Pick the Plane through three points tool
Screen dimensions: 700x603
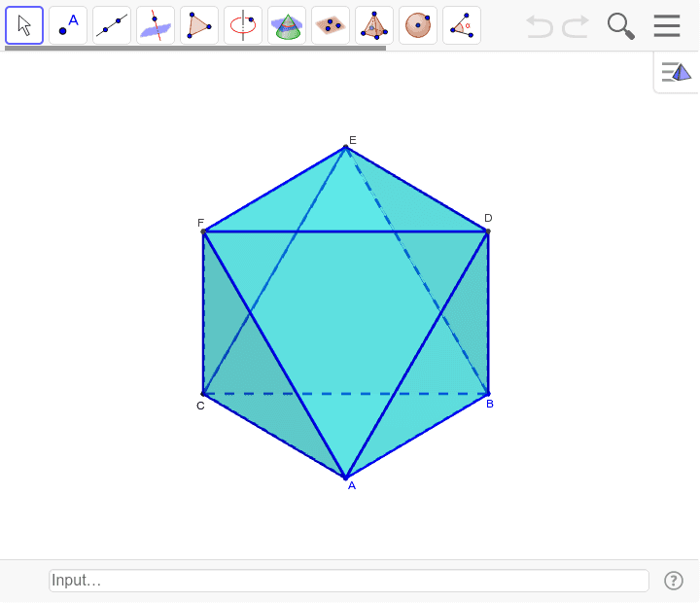[331, 25]
